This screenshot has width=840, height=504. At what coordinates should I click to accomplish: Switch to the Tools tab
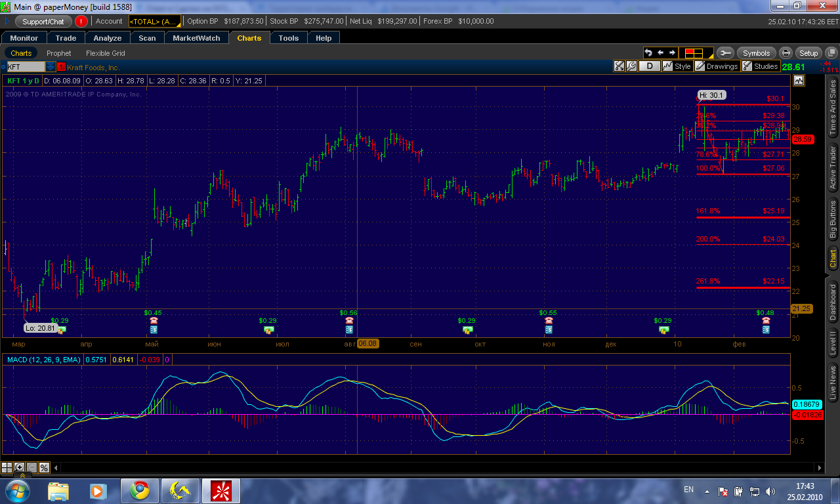pyautogui.click(x=289, y=38)
